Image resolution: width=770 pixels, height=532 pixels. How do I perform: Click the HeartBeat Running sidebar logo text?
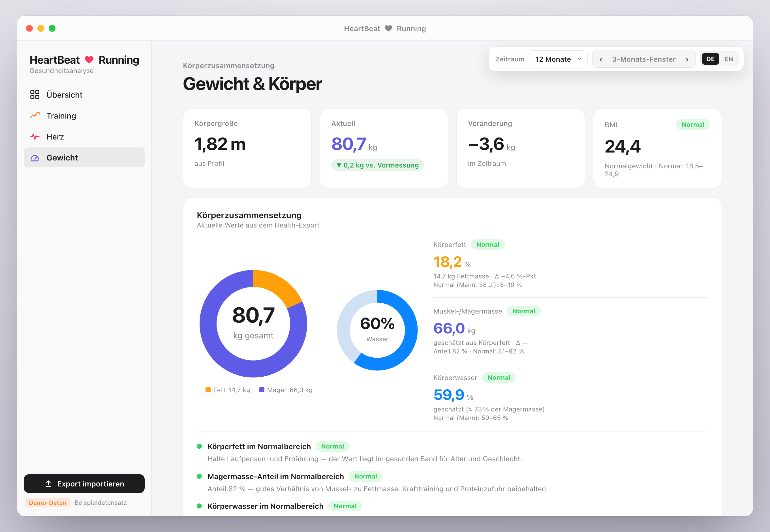coord(84,60)
